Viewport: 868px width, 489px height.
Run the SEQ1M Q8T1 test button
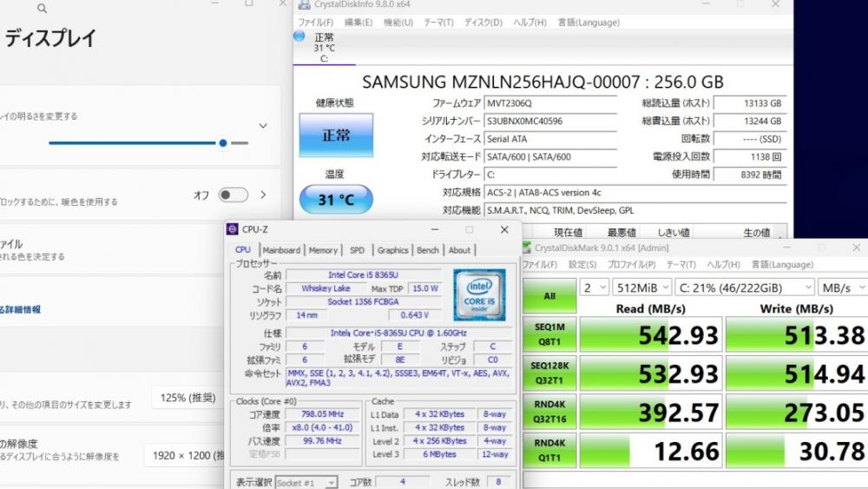(549, 334)
